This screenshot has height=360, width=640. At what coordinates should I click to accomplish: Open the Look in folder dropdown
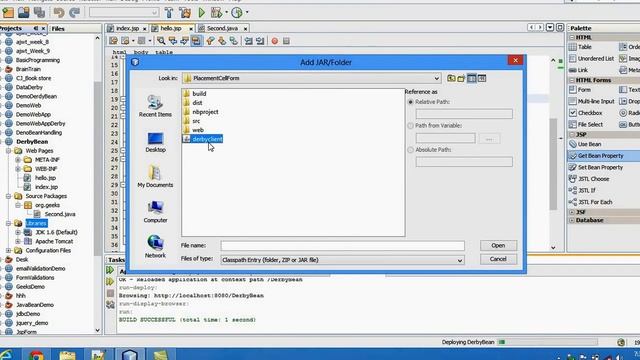[x=436, y=78]
